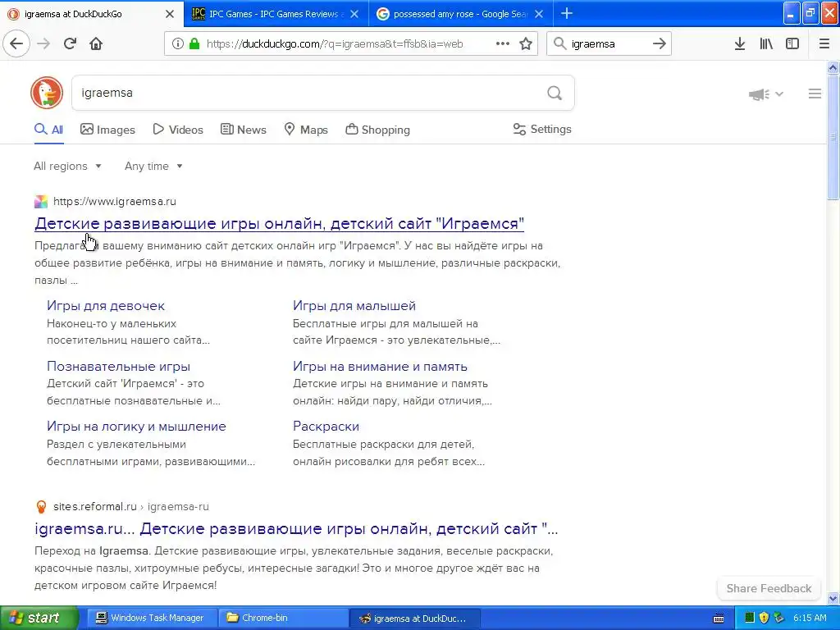Switch to Chrome-bin folder taskbar button
Viewport: 840px width, 630px height.
coord(283,618)
